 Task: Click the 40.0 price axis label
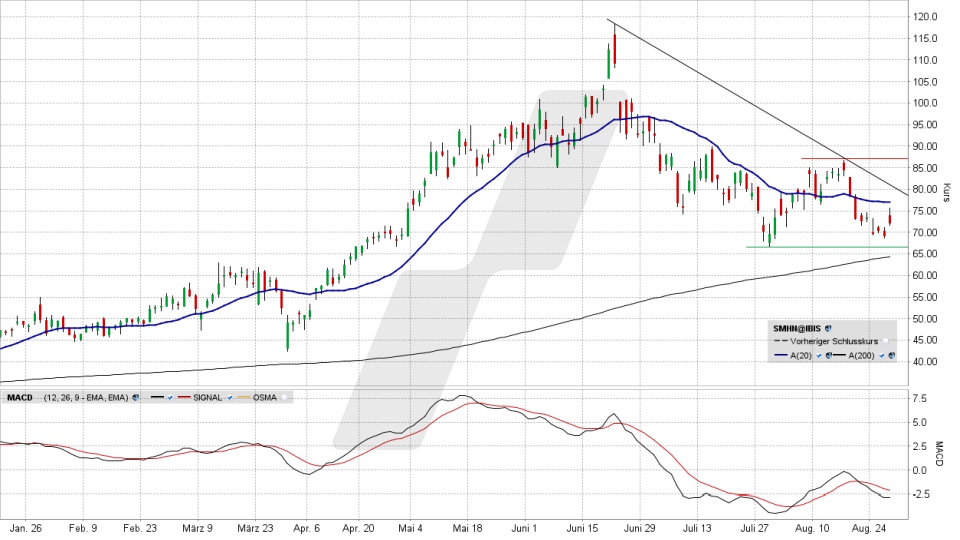927,362
